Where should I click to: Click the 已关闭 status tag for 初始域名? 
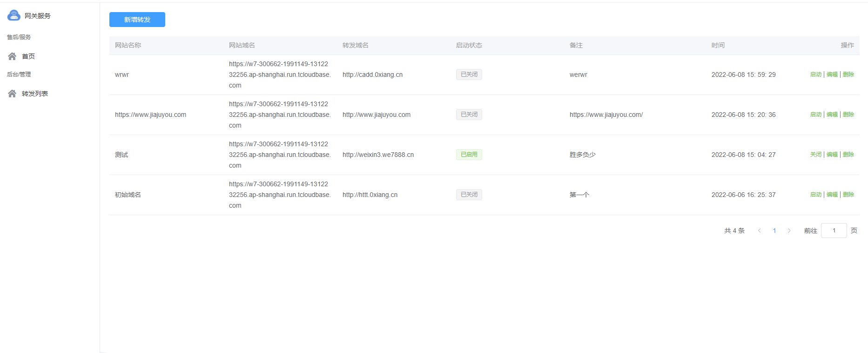click(x=469, y=195)
